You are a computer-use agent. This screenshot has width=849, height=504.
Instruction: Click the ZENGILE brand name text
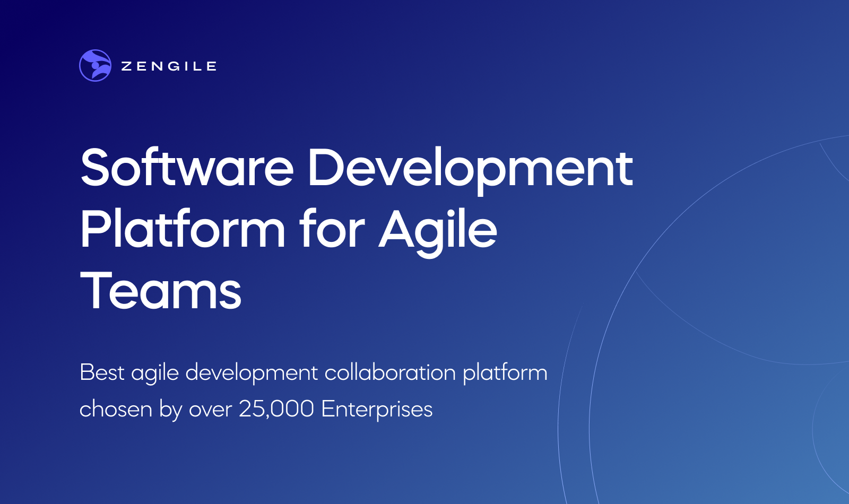tap(169, 66)
